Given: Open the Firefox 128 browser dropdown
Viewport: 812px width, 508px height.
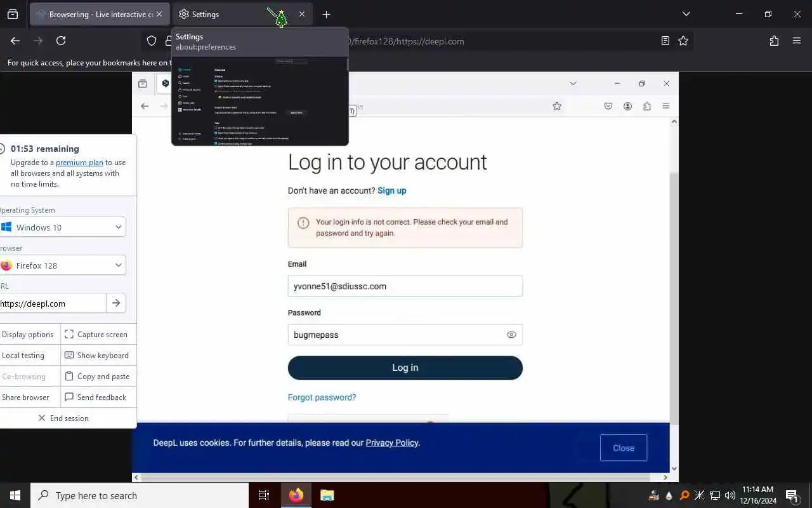Looking at the screenshot, I should click(x=62, y=265).
